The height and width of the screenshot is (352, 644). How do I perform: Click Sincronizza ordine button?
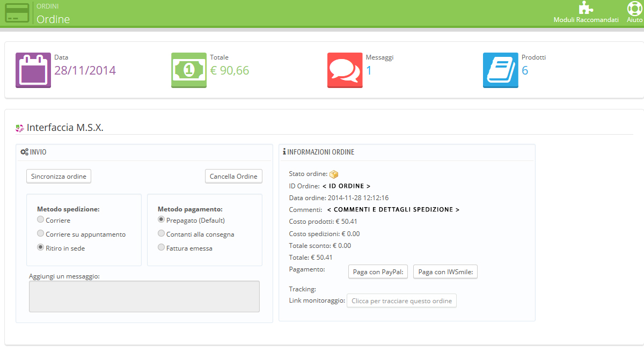click(58, 177)
